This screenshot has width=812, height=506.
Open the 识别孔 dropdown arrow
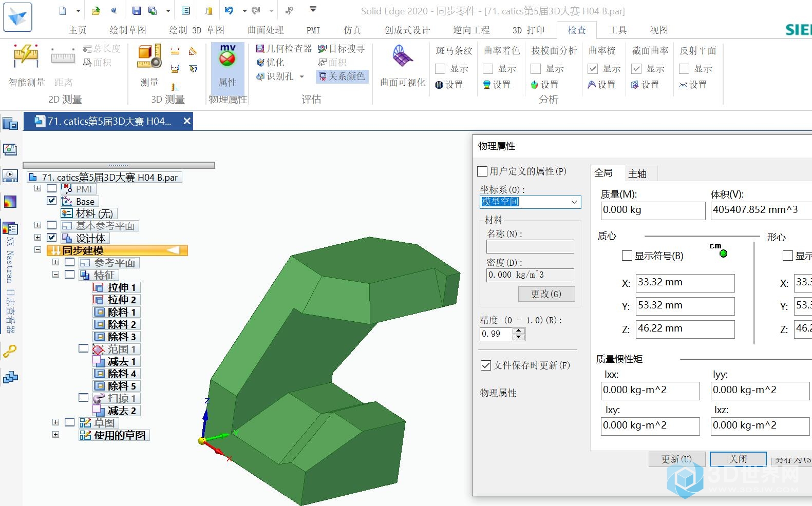pyautogui.click(x=302, y=76)
